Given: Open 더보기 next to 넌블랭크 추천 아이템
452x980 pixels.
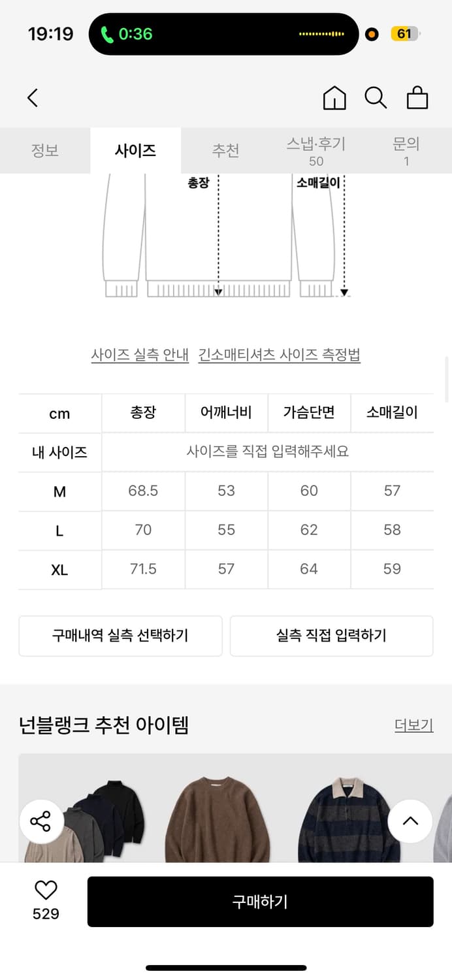Looking at the screenshot, I should click(413, 725).
